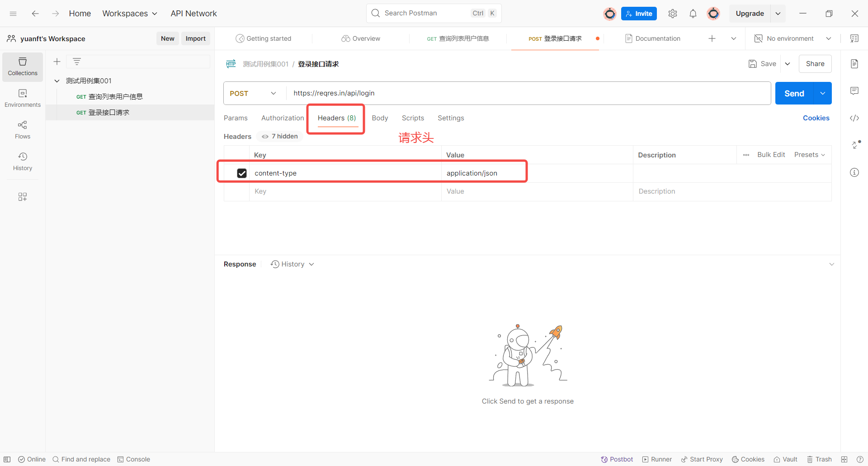
Task: Open the hamburger menu icon
Action: click(x=13, y=14)
